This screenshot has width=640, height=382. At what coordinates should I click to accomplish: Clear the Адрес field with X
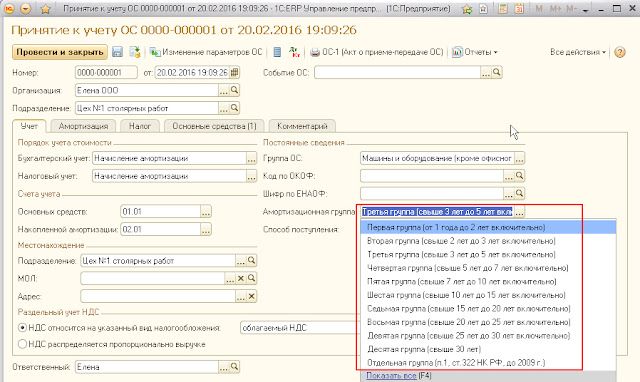[251, 296]
